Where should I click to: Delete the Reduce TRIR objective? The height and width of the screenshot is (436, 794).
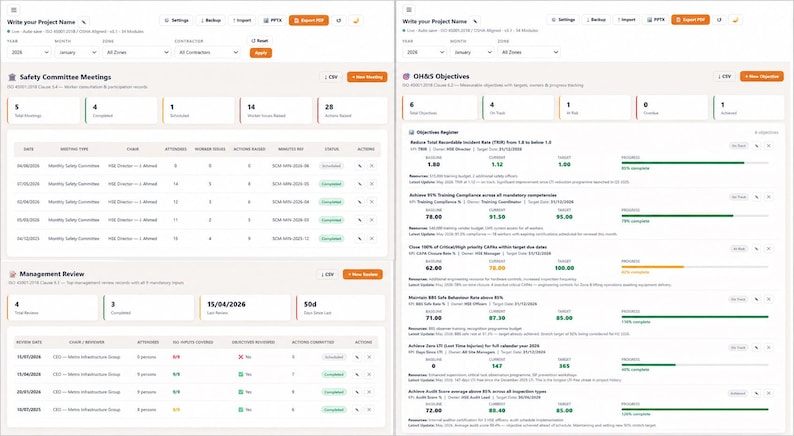click(769, 146)
